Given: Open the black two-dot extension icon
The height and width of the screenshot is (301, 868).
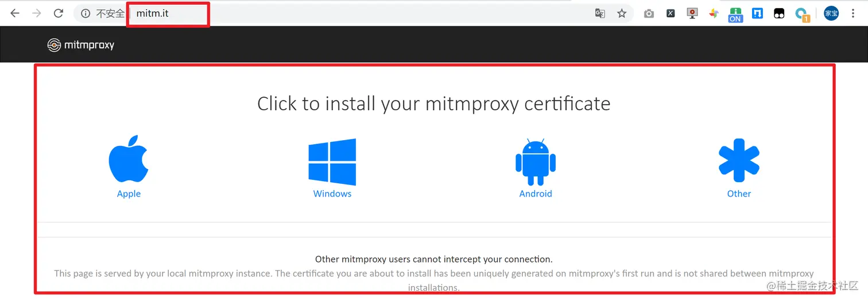Looking at the screenshot, I should (779, 13).
